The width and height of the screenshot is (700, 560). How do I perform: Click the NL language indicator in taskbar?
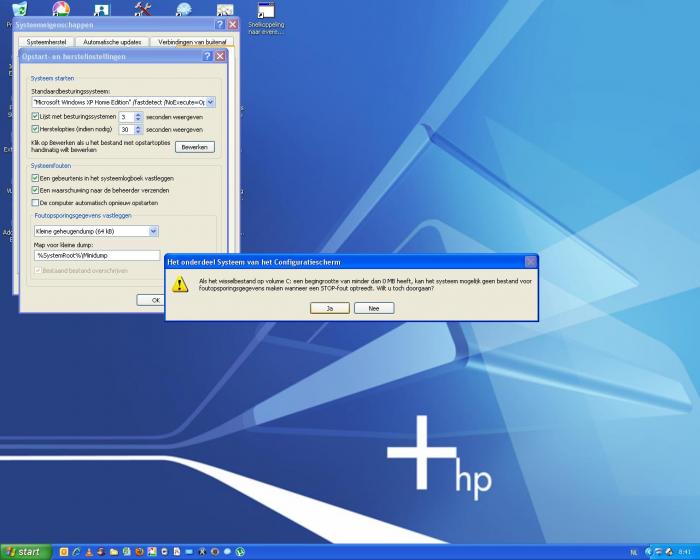point(634,552)
